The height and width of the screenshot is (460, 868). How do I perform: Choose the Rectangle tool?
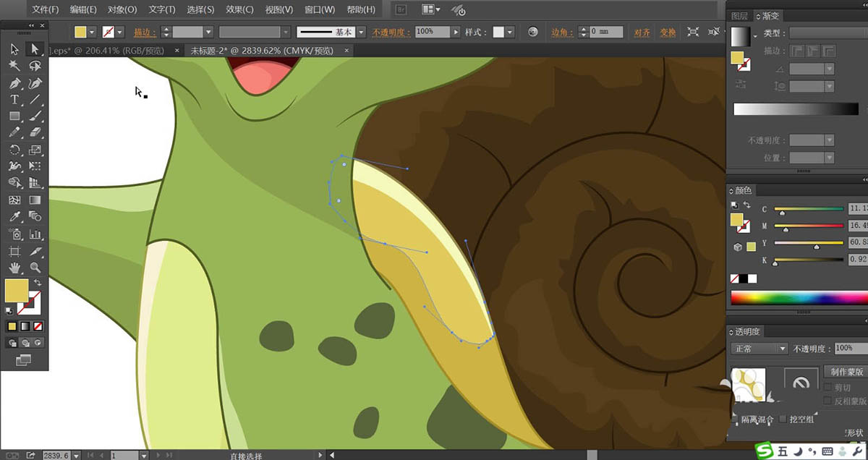point(14,116)
